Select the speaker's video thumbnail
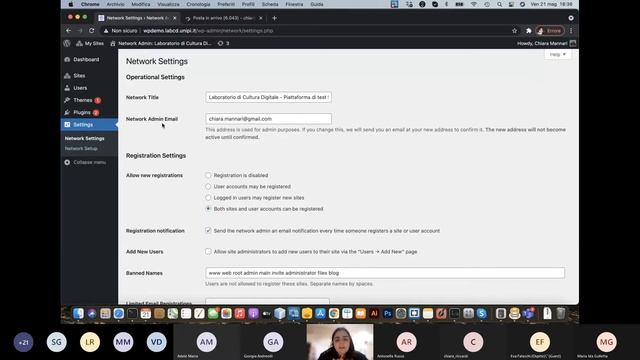The image size is (640, 360). (340, 342)
